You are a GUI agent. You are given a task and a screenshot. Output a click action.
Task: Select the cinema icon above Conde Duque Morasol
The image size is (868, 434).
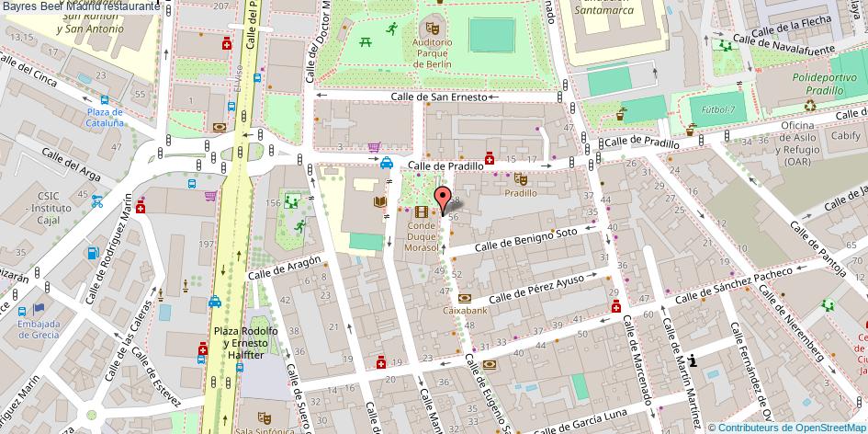click(x=422, y=211)
